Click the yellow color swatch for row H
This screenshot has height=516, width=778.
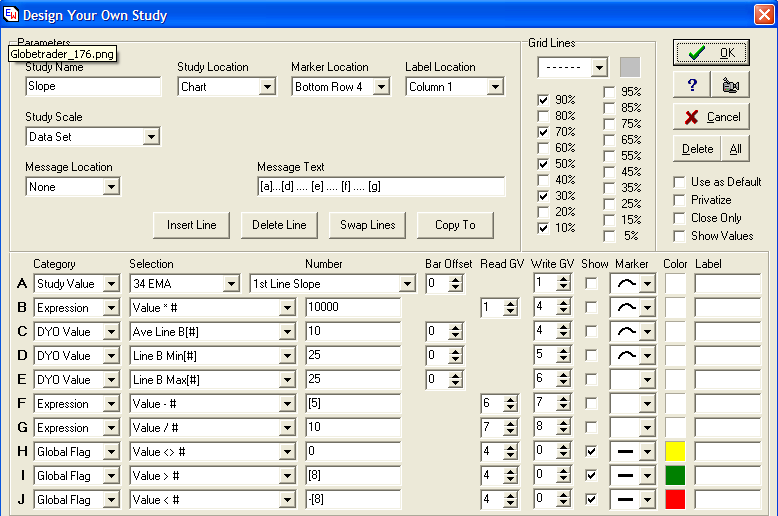point(676,452)
